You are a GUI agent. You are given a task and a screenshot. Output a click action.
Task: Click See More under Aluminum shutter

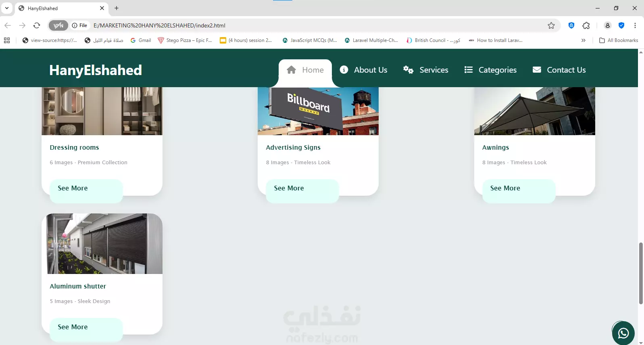[x=86, y=330]
